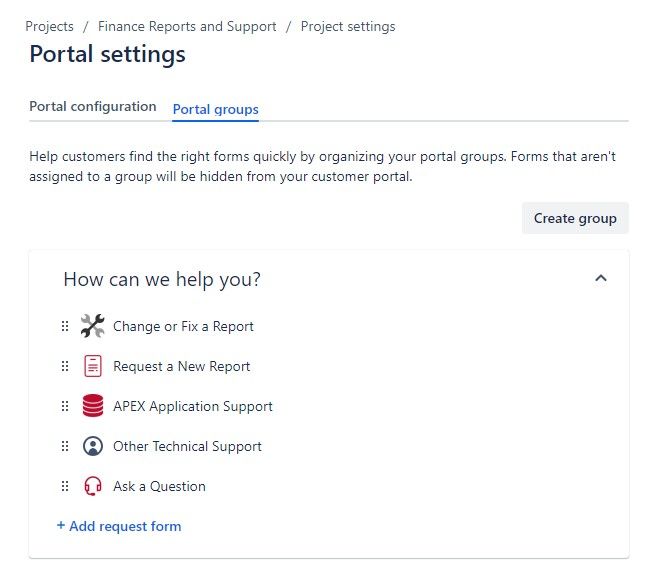Click the drag handle beside Request a New Report
663x576 pixels.
click(x=65, y=366)
